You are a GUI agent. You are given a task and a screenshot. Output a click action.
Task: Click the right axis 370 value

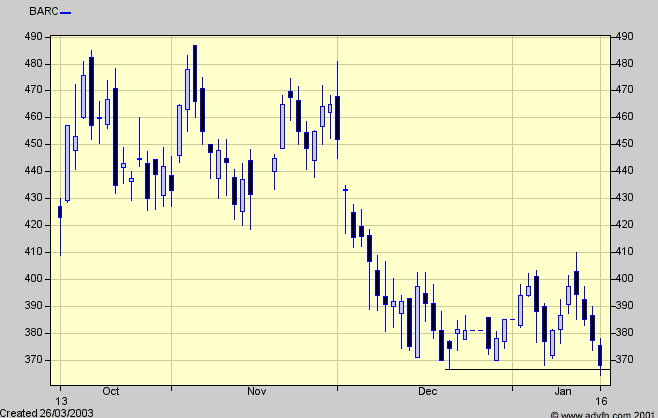click(x=624, y=359)
